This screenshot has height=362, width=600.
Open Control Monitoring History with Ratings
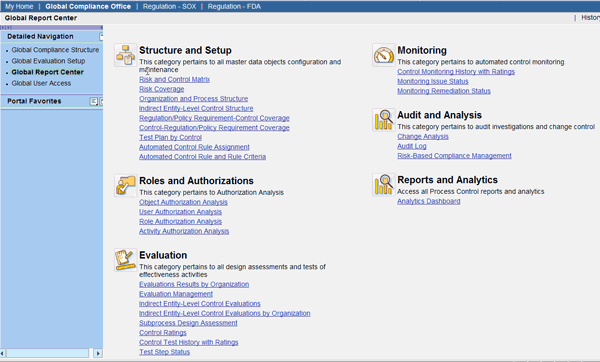(x=456, y=72)
